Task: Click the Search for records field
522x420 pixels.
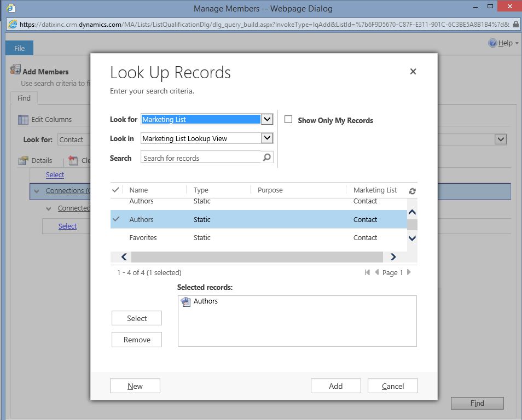Action: [x=201, y=158]
